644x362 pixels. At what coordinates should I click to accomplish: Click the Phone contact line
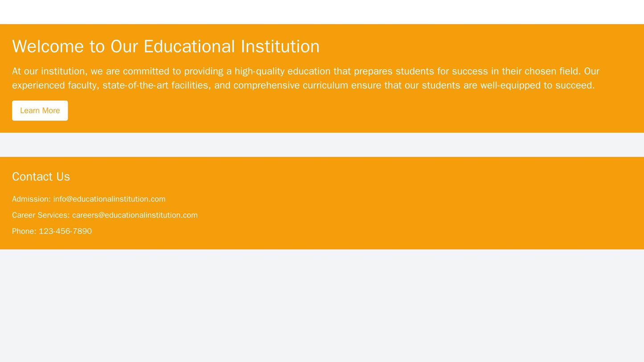coord(51,231)
